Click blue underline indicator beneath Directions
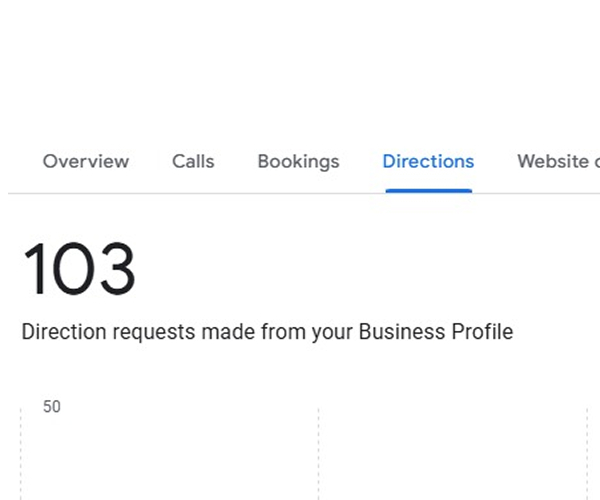600x500 pixels. [x=429, y=191]
